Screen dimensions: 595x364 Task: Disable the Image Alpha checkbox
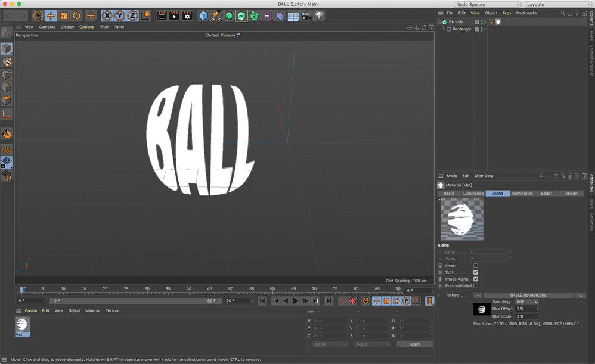click(475, 279)
